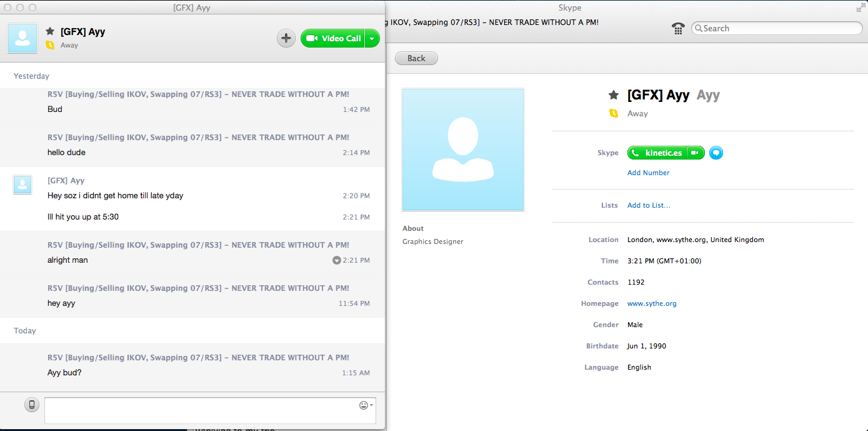Click Ayy's avatar in chat header

tap(22, 38)
